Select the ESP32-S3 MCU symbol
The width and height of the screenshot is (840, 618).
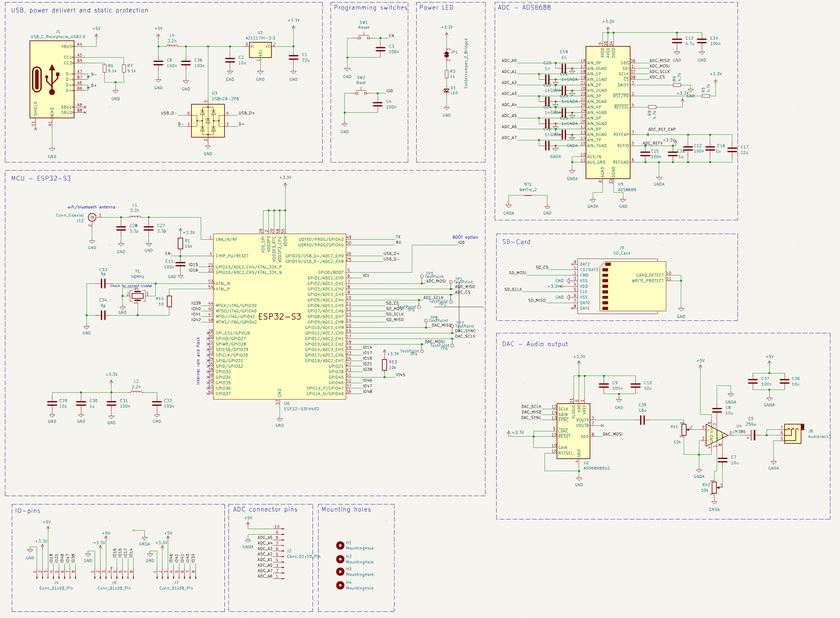point(279,316)
